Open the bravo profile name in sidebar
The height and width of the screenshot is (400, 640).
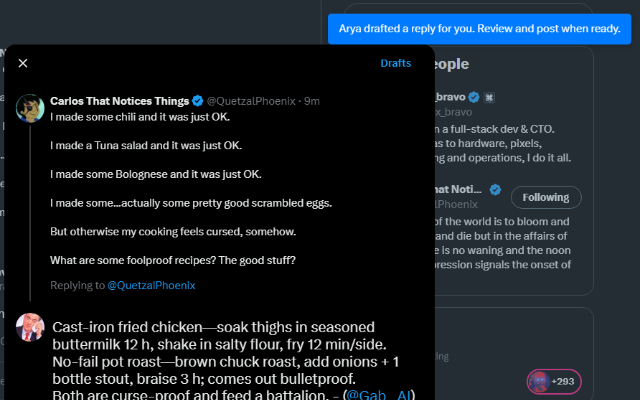pos(450,97)
